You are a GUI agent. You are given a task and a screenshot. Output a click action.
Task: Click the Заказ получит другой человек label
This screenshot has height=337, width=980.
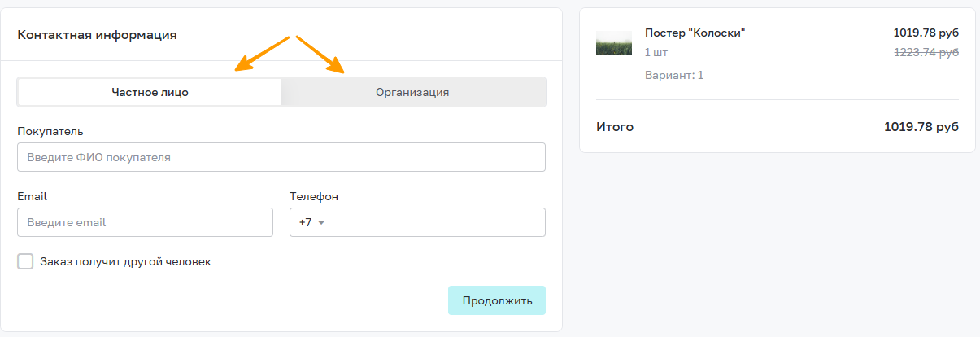(x=125, y=261)
